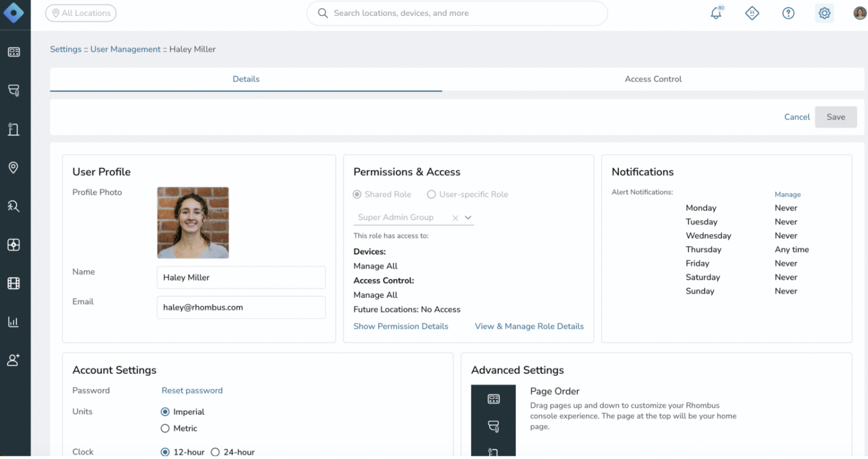Open notifications bell showing 80 alerts
This screenshot has height=459, width=868.
pyautogui.click(x=716, y=12)
